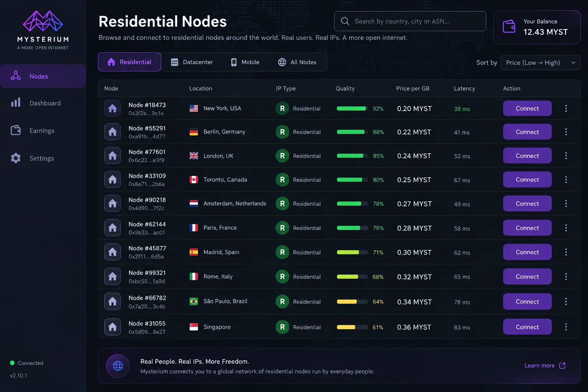Click the Mysterium logo icon
The width and height of the screenshot is (588, 392).
pyautogui.click(x=43, y=21)
